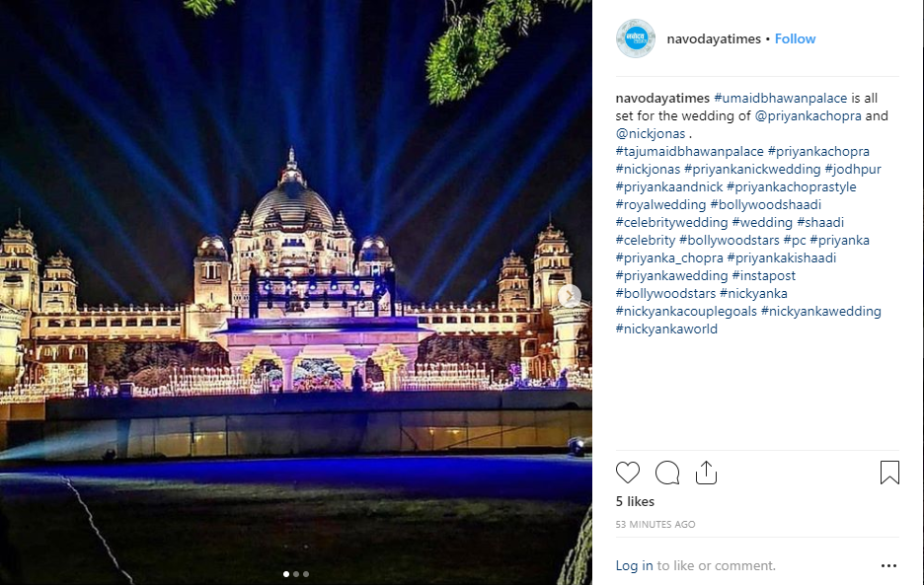Image resolution: width=924 pixels, height=585 pixels.
Task: Select the third carousel dot indicator
Action: [306, 574]
